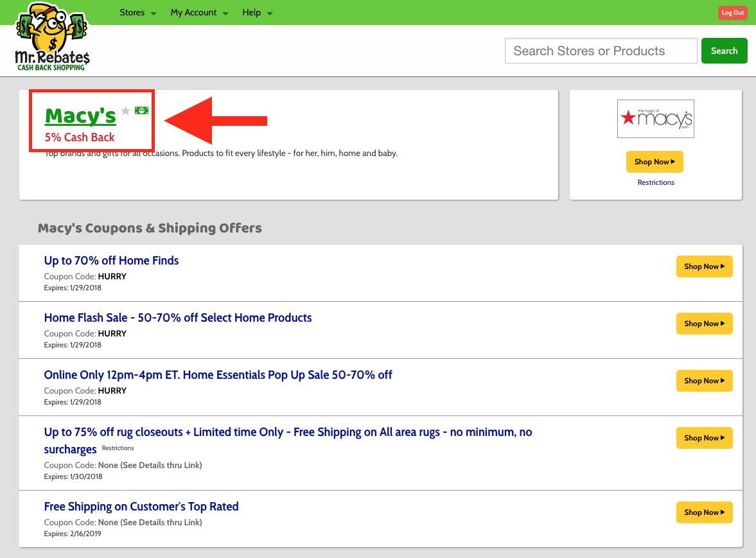Focus the Search Stores or Products field
This screenshot has height=558, width=756.
tap(601, 51)
